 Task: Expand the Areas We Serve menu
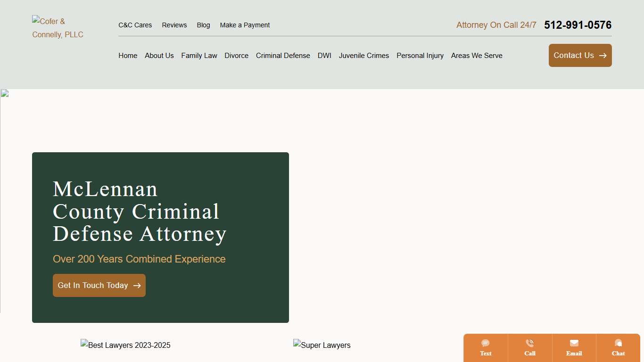click(x=477, y=55)
